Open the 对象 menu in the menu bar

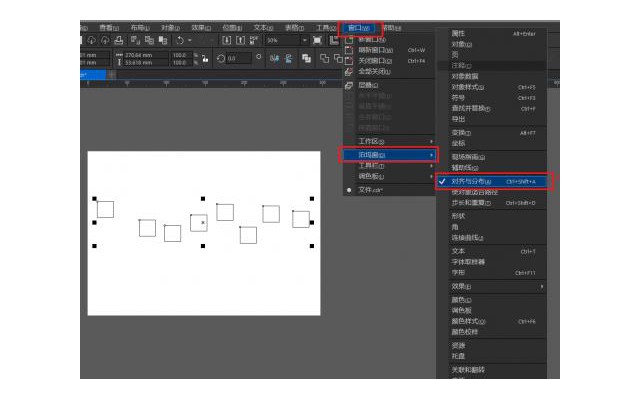click(170, 28)
